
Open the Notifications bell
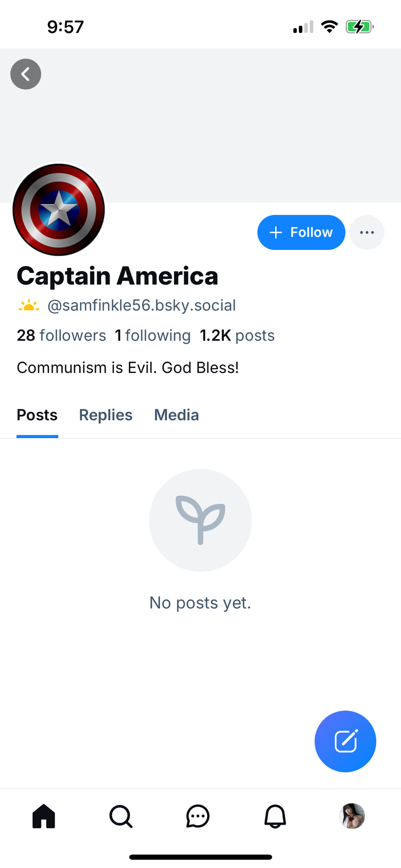tap(275, 816)
